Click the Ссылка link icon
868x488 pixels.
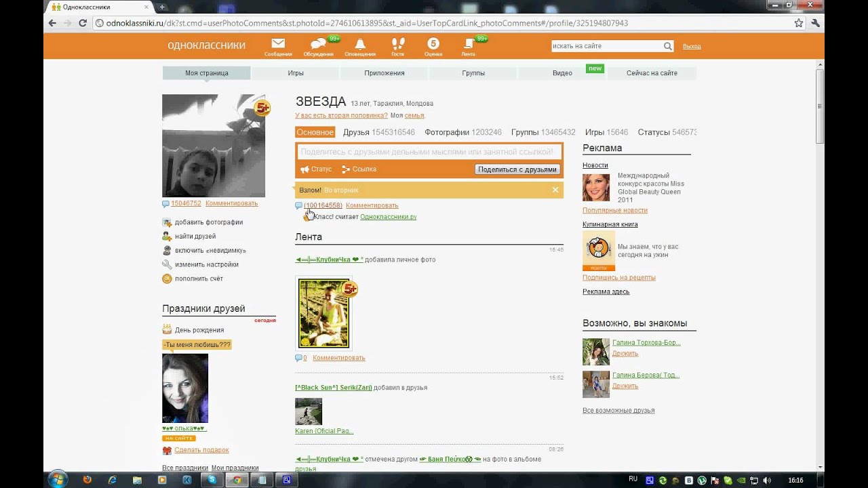click(346, 169)
